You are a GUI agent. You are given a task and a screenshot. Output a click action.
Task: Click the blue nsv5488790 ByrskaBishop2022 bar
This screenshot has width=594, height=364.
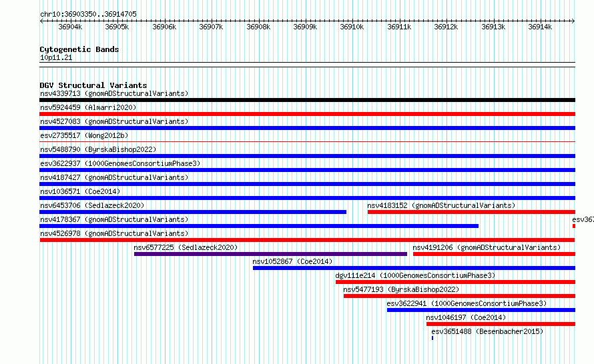(x=307, y=156)
